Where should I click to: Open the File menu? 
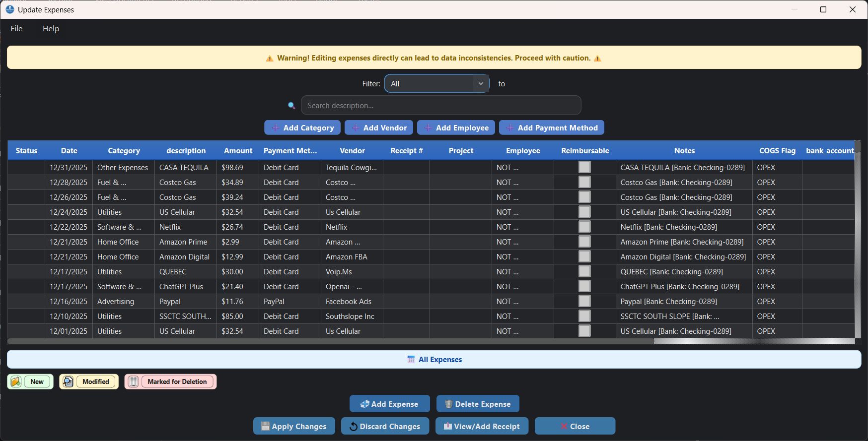click(x=16, y=29)
